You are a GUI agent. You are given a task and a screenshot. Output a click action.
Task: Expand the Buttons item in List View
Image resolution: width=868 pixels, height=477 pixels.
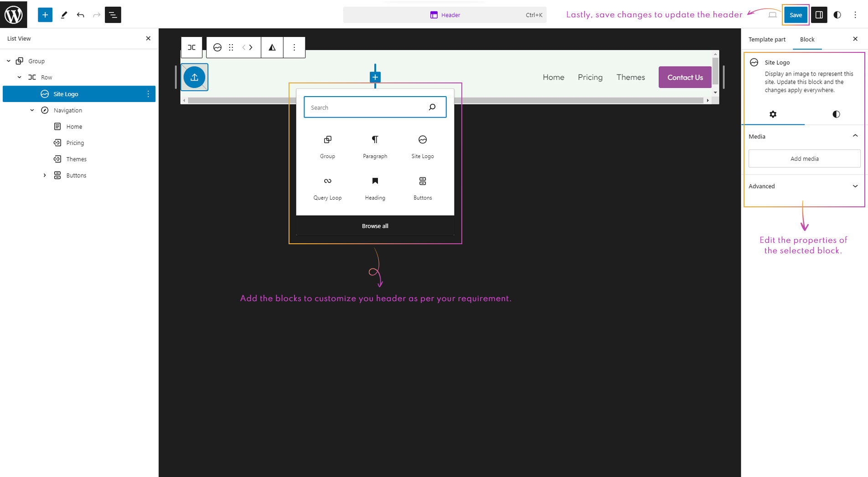(45, 175)
